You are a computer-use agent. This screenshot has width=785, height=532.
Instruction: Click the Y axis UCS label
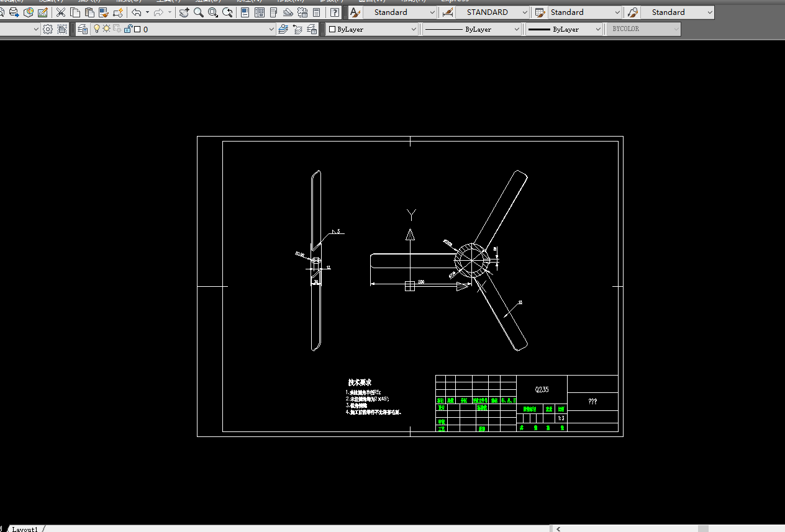point(411,215)
